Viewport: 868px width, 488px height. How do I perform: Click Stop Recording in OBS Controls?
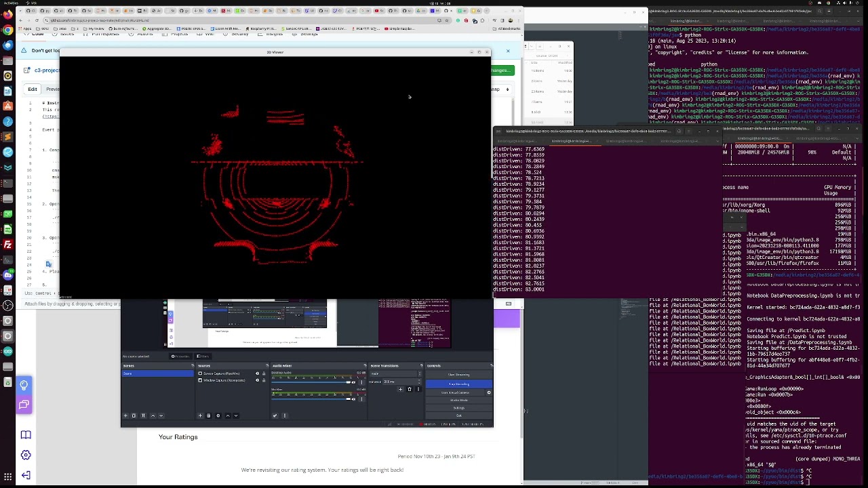pos(458,384)
